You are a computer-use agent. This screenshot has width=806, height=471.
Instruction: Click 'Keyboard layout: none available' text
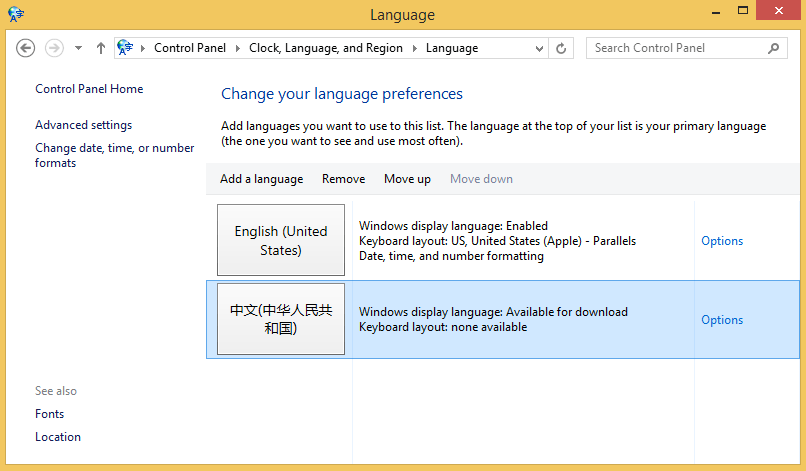[x=443, y=327]
